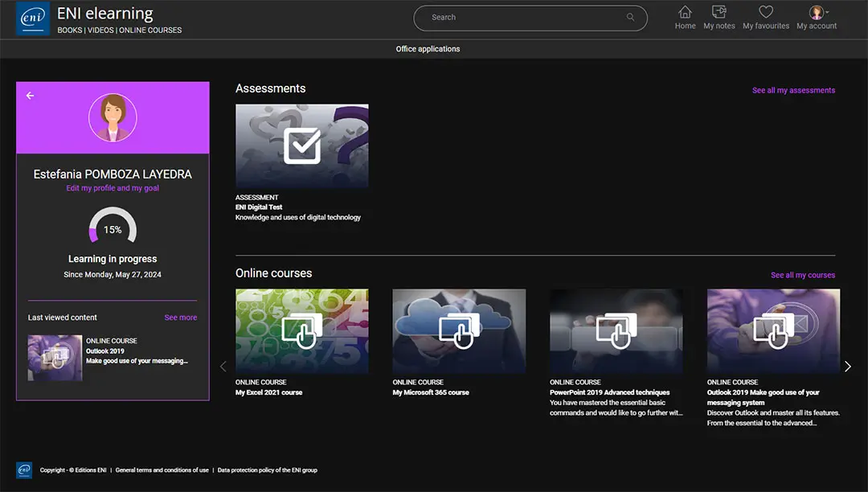Click the ENI logo in header

pos(33,19)
